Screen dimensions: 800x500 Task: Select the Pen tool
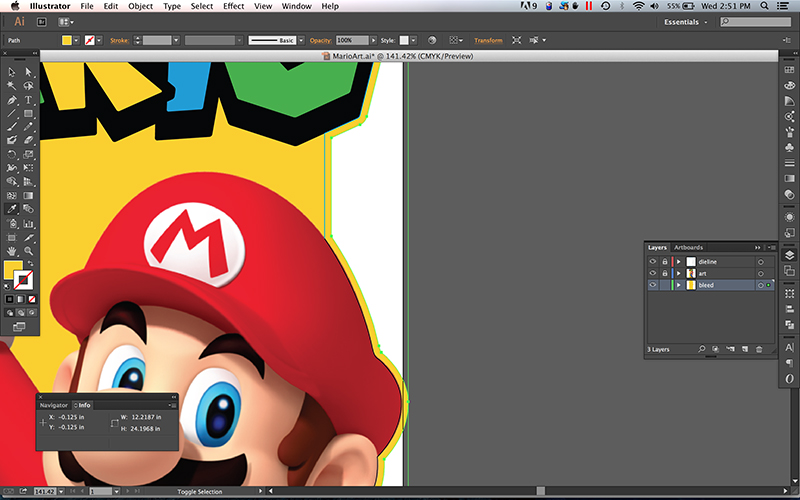pyautogui.click(x=12, y=99)
